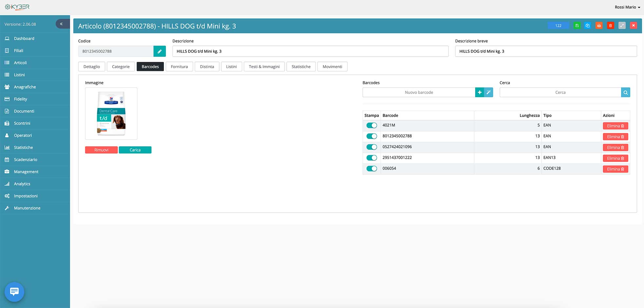Toggle Stampa switch for barcode 006054

coord(372,169)
